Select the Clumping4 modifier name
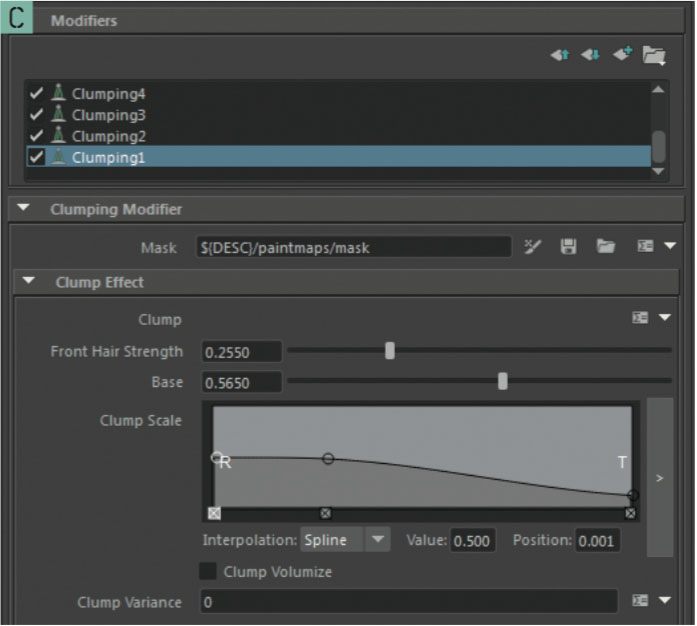The height and width of the screenshot is (626, 697). [108, 94]
